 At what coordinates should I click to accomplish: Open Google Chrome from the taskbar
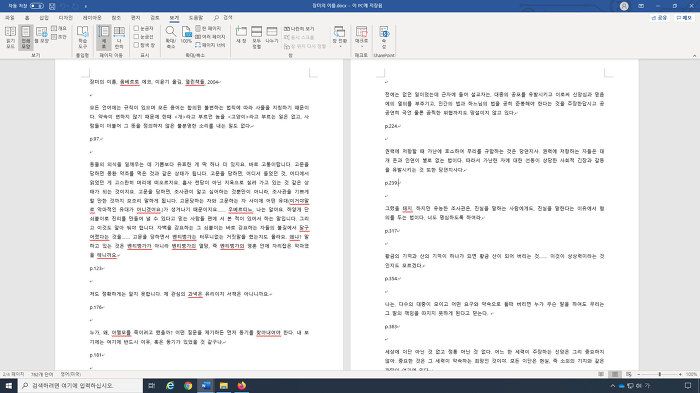click(188, 385)
